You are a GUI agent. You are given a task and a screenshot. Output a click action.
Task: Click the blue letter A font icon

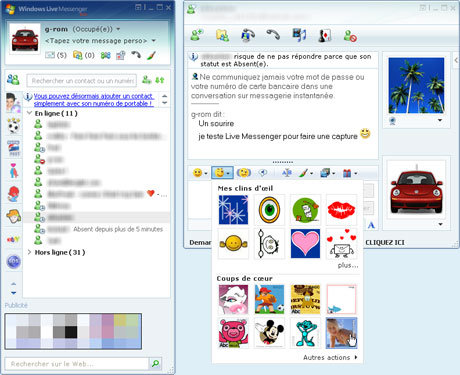[x=371, y=225]
